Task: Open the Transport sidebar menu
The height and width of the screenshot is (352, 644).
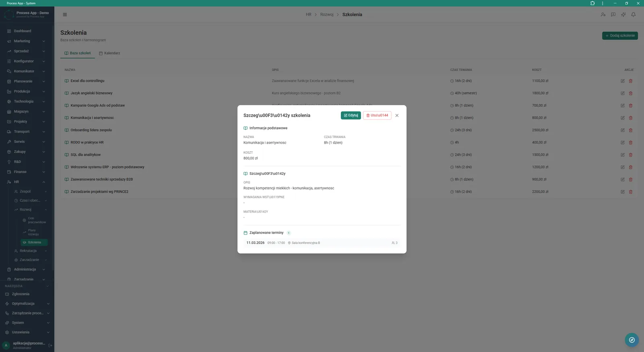Action: coord(27,132)
